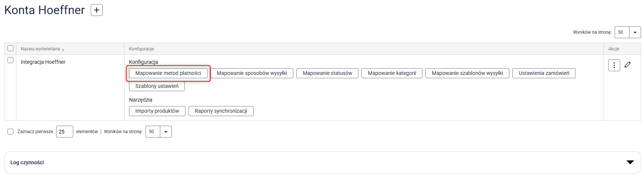Click Szablony ustawień button
Screen dimensions: 644x178
(157, 86)
